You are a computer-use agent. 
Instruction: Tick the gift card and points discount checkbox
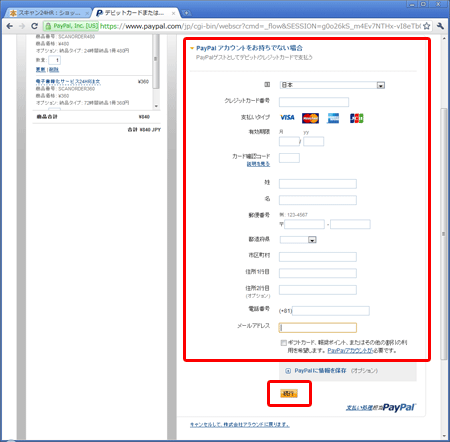point(283,343)
